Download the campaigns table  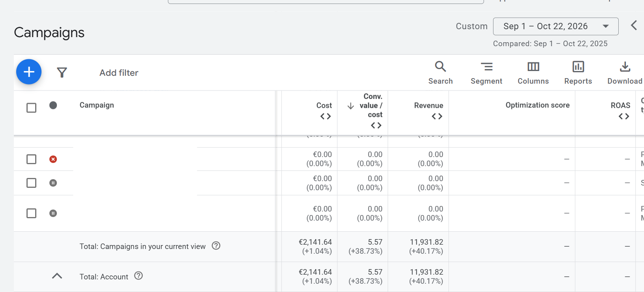point(625,73)
